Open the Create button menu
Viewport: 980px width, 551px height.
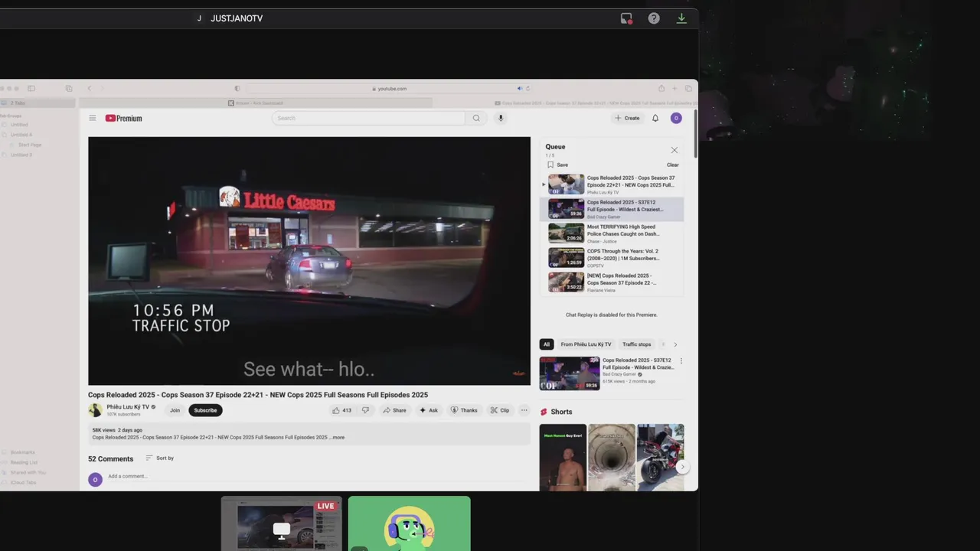[x=627, y=118]
